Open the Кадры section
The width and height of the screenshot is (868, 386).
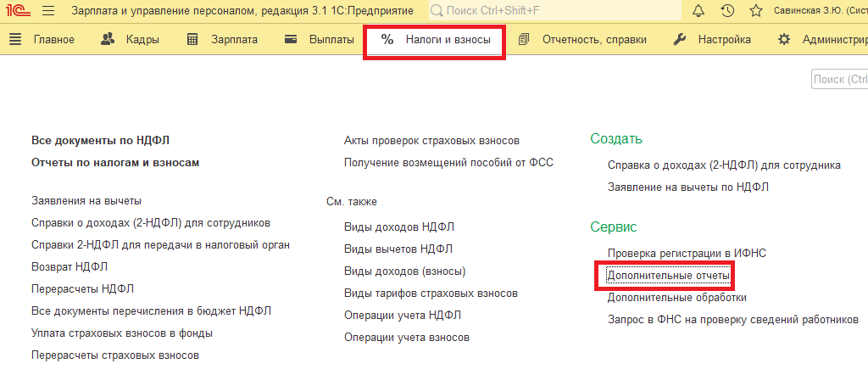[x=142, y=39]
